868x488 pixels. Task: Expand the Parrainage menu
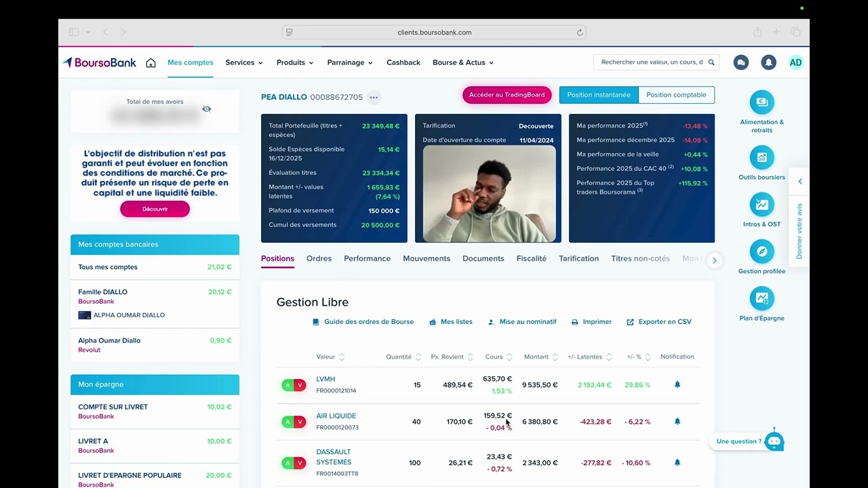tap(350, 62)
